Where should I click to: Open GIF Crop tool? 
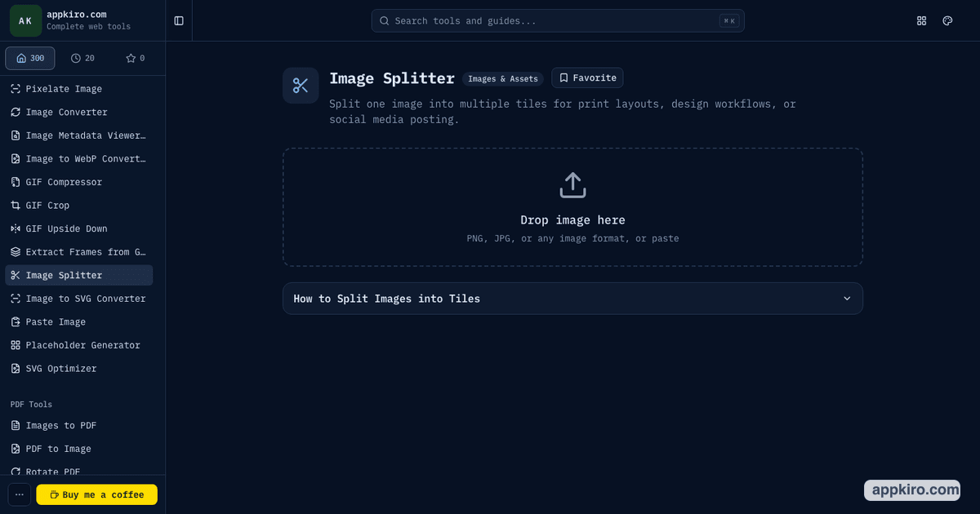tap(78, 206)
